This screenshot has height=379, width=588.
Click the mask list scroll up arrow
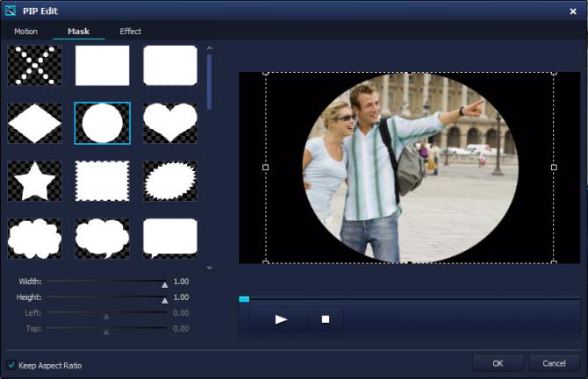click(209, 48)
